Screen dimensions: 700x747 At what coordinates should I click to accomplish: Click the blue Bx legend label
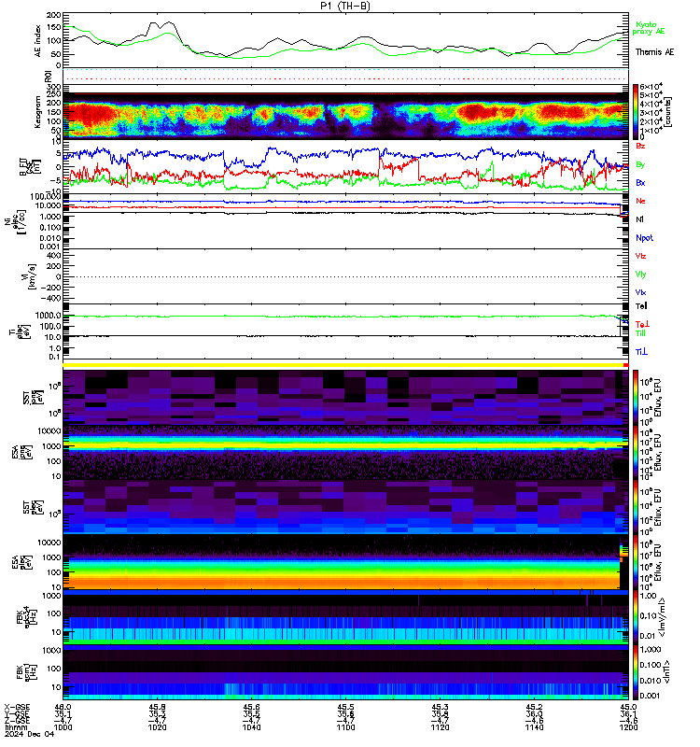(640, 182)
